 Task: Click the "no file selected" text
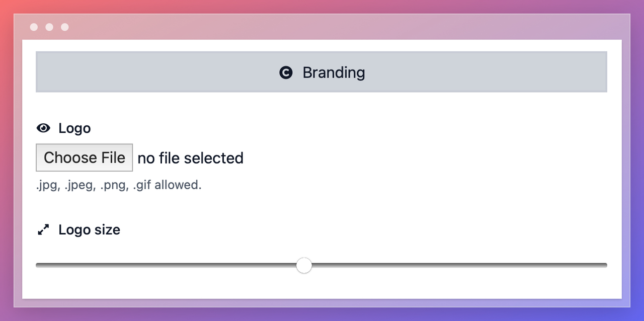coord(190,158)
